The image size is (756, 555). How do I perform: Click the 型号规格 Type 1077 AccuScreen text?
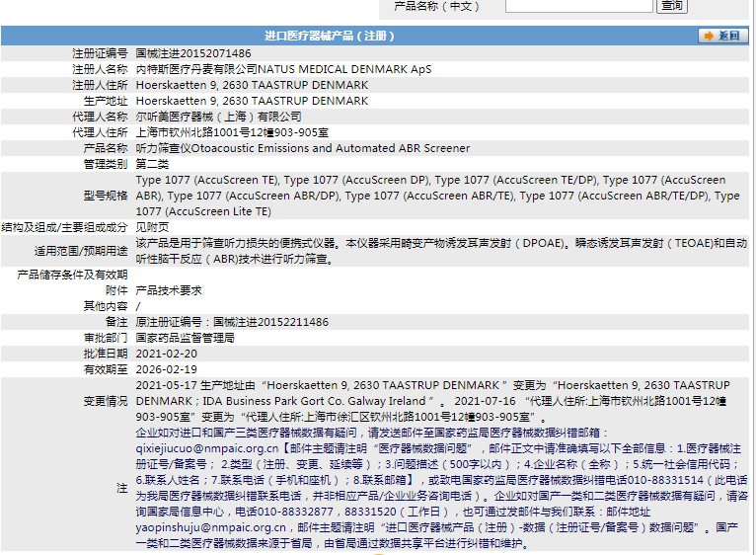click(x=438, y=196)
